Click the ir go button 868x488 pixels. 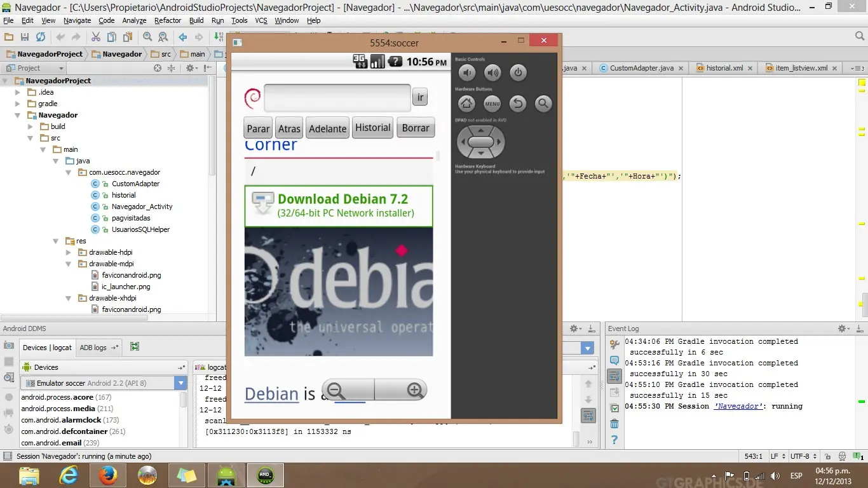[x=420, y=97]
